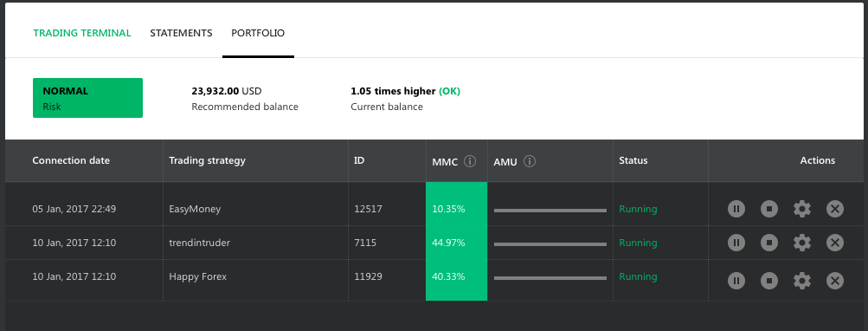The height and width of the screenshot is (331, 868).
Task: Open the trendintruder strategy name
Action: pyautogui.click(x=199, y=243)
